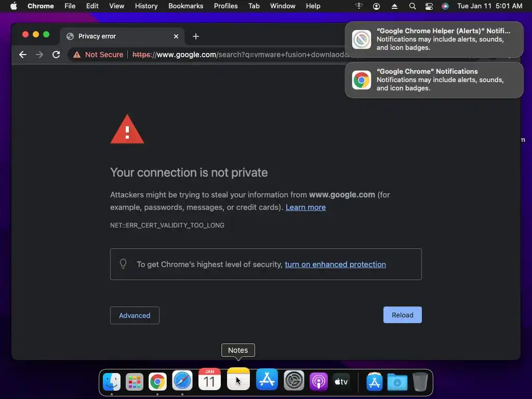Click the eject icon in menu bar
The image size is (532, 399).
coord(394,6)
